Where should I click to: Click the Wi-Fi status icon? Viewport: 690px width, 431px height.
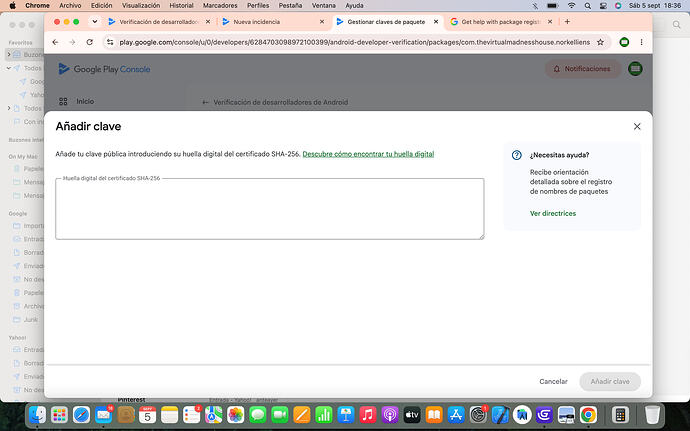[571, 6]
